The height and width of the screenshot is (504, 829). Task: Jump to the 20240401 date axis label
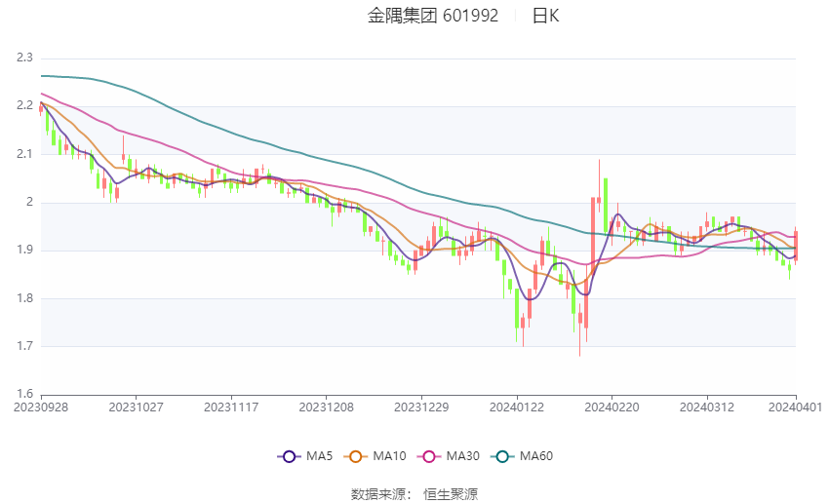click(796, 406)
